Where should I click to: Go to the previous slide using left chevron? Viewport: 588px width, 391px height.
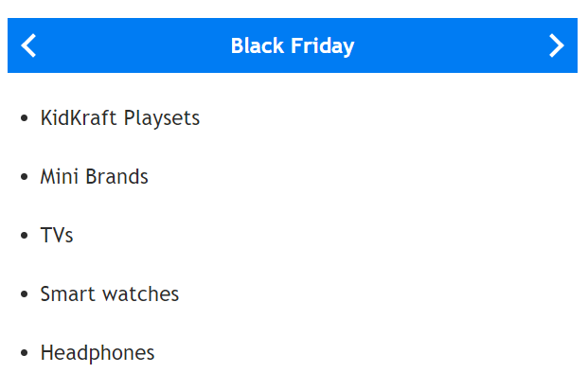pos(28,45)
